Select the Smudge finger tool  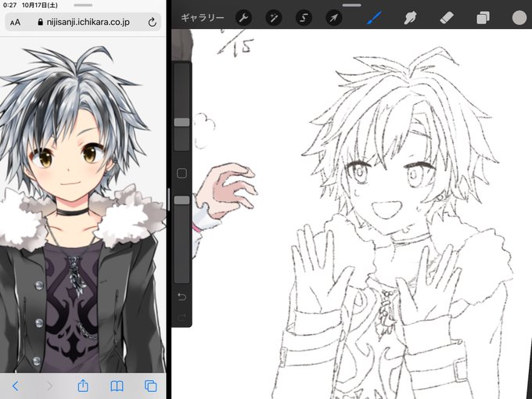(x=410, y=18)
